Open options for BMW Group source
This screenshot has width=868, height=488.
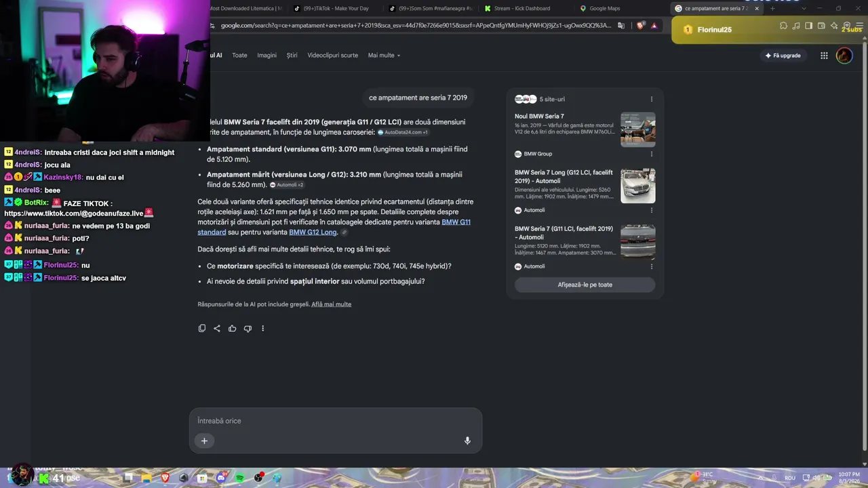click(652, 154)
